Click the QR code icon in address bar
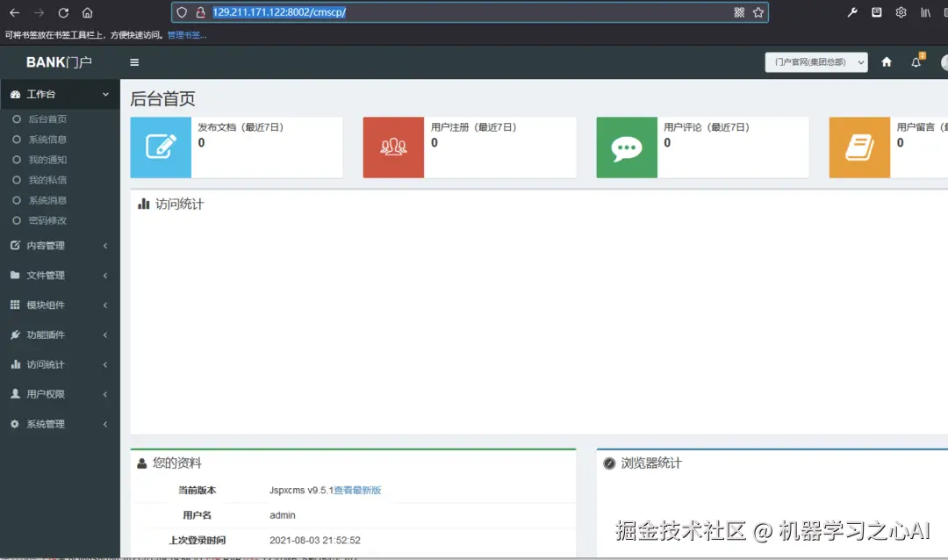The width and height of the screenshot is (948, 560). click(x=739, y=12)
